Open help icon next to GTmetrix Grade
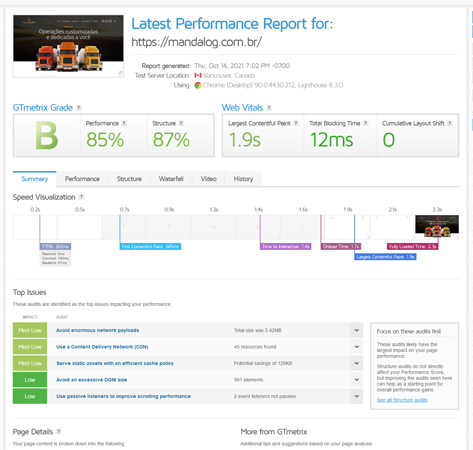Image resolution: width=473 pixels, height=450 pixels. click(x=79, y=108)
